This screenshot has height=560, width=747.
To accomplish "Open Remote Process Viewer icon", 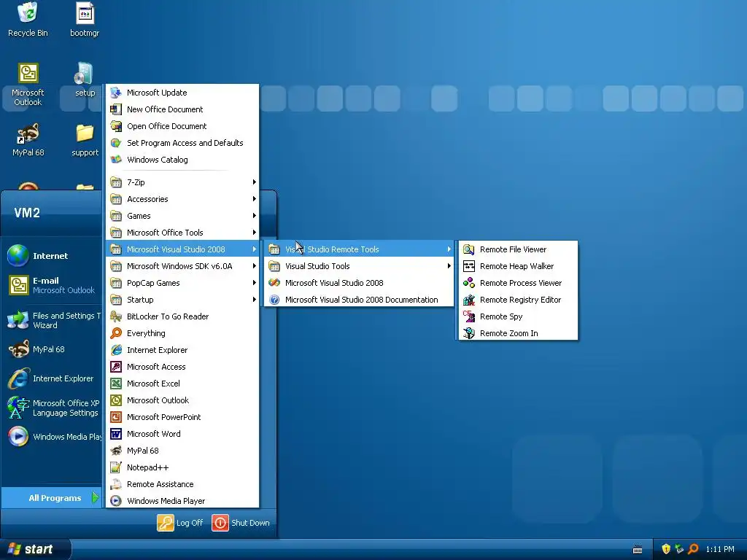I will point(469,283).
